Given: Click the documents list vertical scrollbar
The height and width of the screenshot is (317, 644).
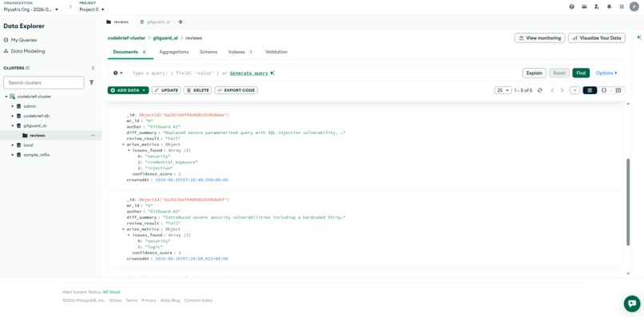Looking at the screenshot, I should pos(627,202).
